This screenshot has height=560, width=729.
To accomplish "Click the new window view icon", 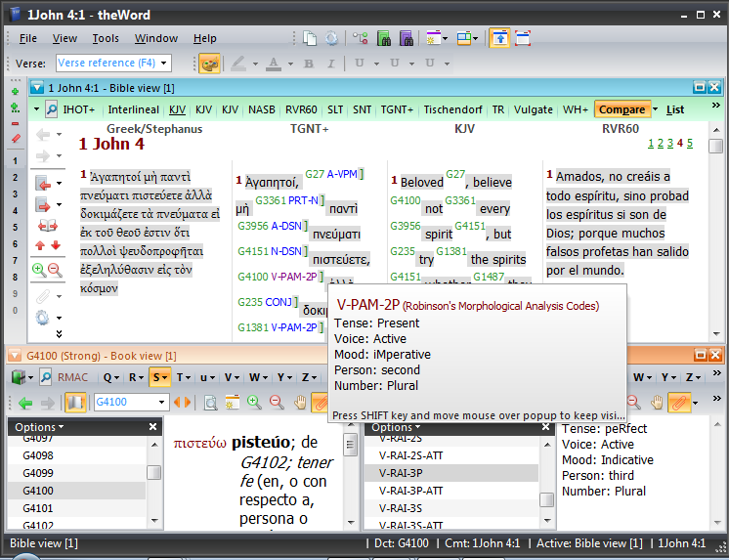I will (x=434, y=38).
